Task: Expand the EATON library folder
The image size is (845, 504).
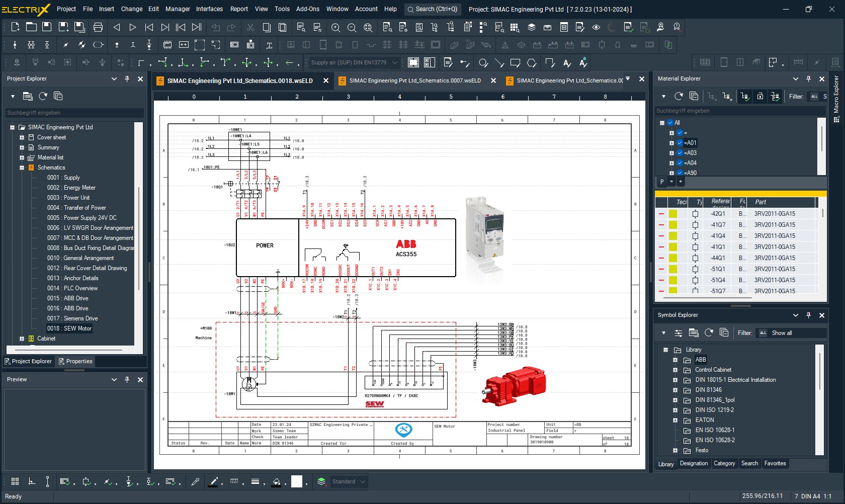Action: coord(675,420)
